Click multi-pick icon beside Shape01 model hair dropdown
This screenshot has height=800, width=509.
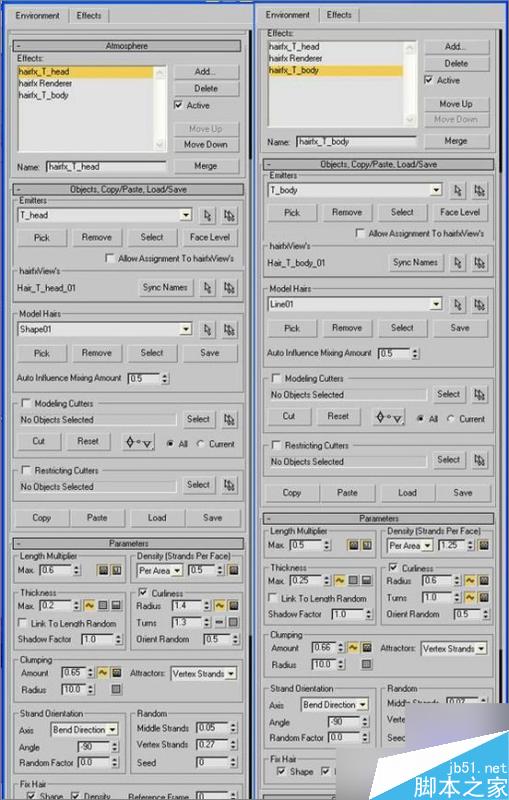coord(229,330)
